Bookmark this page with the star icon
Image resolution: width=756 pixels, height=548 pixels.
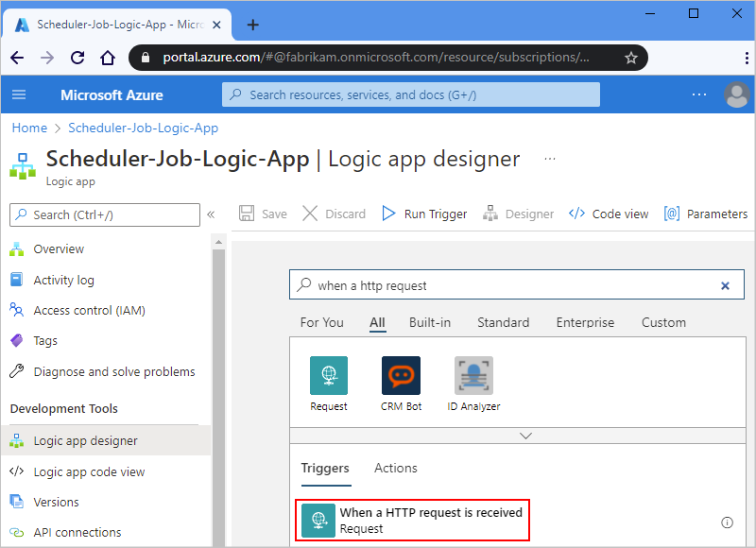pyautogui.click(x=630, y=58)
